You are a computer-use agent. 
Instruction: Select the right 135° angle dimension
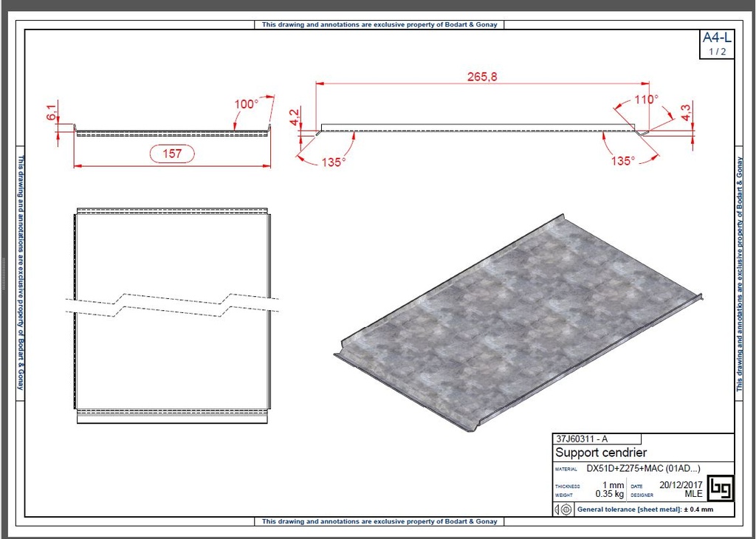pyautogui.click(x=623, y=161)
